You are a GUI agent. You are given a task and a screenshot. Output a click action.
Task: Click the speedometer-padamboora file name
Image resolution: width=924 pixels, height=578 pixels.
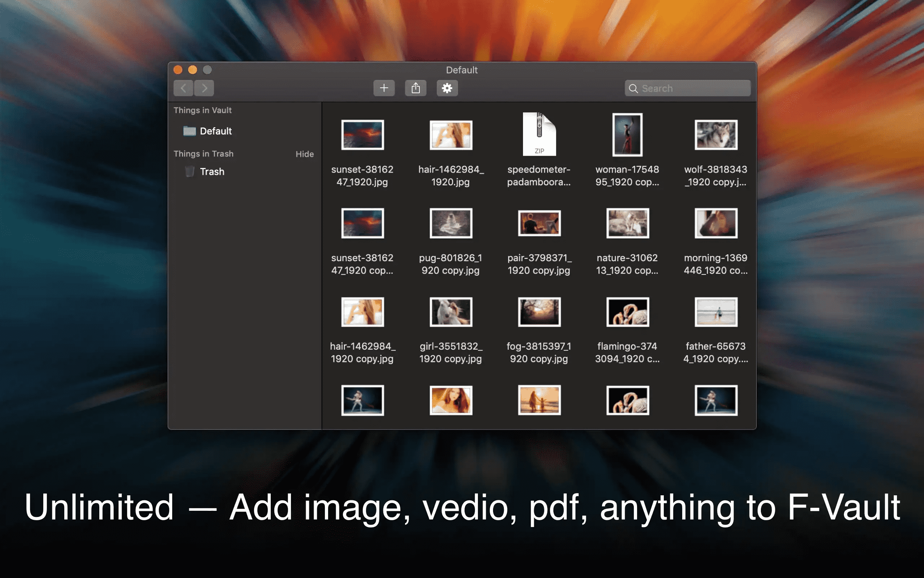point(539,176)
